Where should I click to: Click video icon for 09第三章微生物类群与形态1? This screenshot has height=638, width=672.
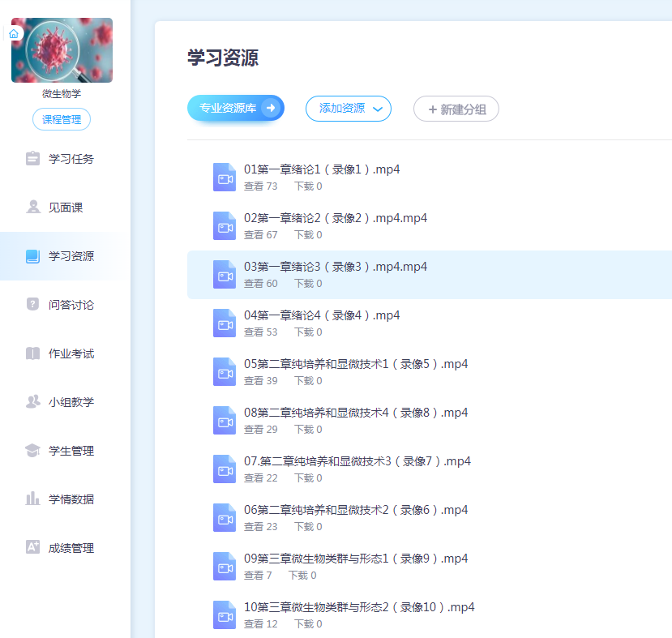click(x=225, y=566)
